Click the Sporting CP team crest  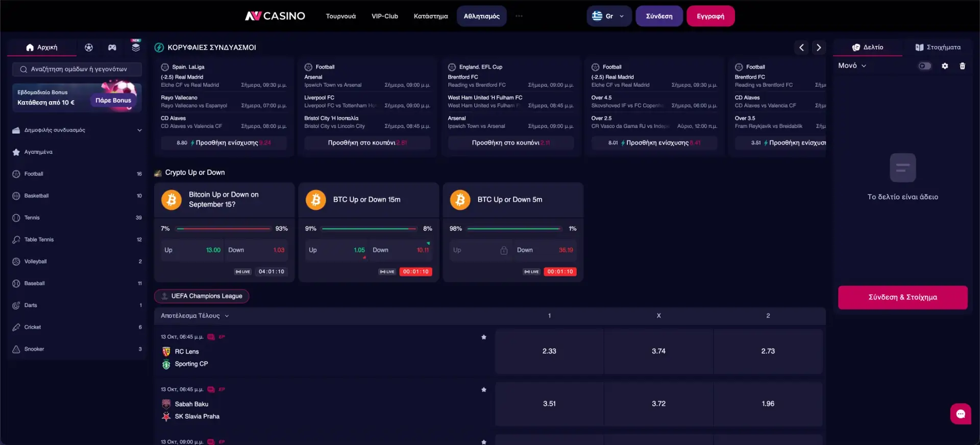tap(166, 364)
